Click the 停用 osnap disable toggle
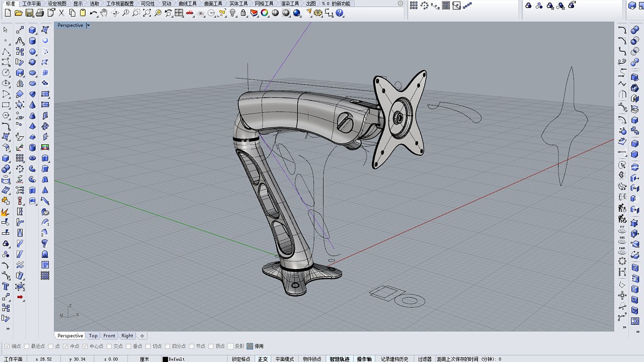 click(x=250, y=346)
